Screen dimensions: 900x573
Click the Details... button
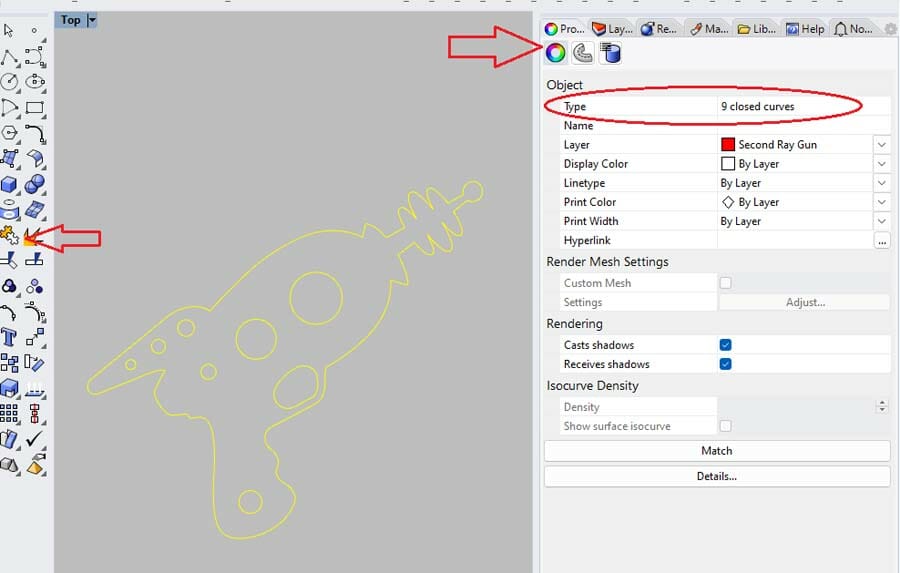tap(717, 476)
